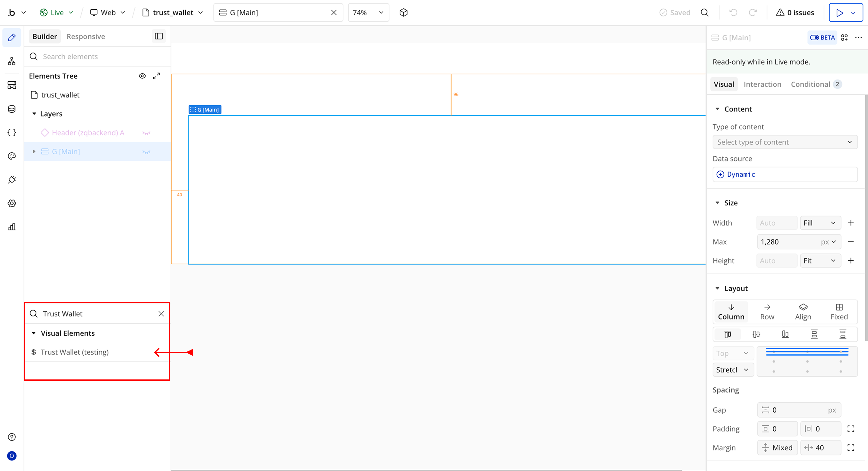Toggle visibility of G [Main] layer
The height and width of the screenshot is (471, 868).
point(146,152)
